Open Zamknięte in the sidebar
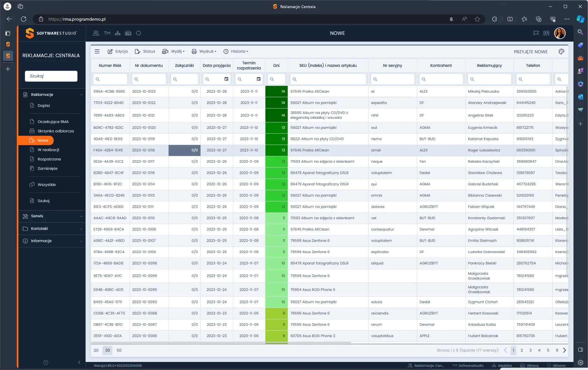588x370 pixels. pos(47,169)
